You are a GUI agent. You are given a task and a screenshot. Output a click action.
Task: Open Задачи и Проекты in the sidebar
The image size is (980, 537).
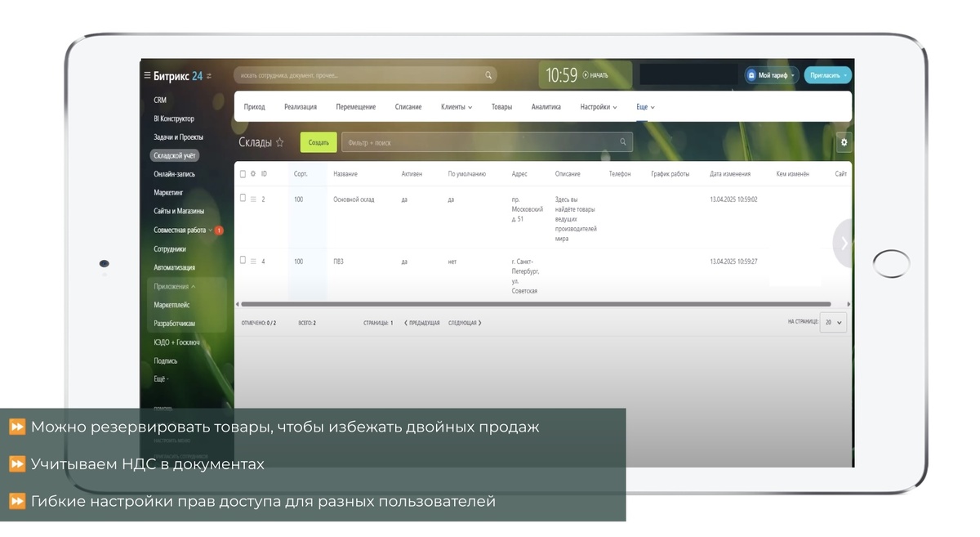[x=178, y=137]
